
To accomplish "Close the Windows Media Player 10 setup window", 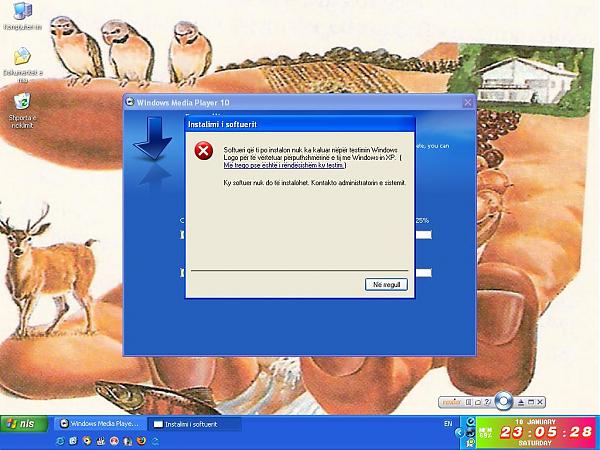I will 468,103.
